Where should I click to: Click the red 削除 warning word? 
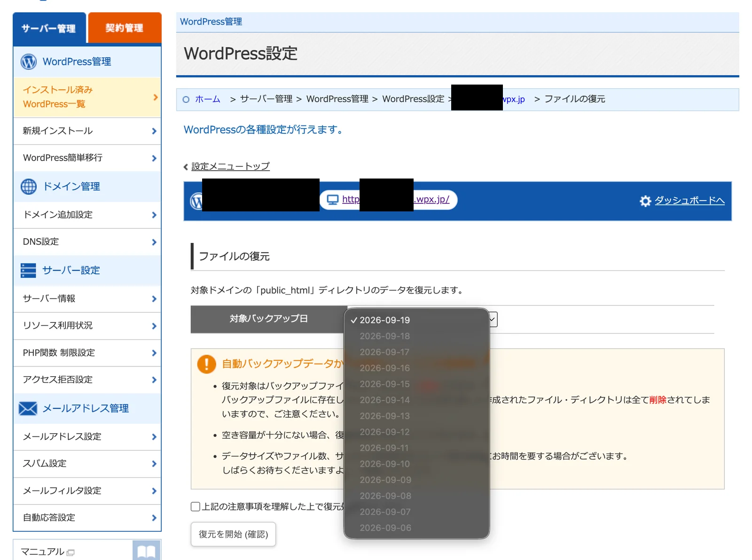pos(658,400)
